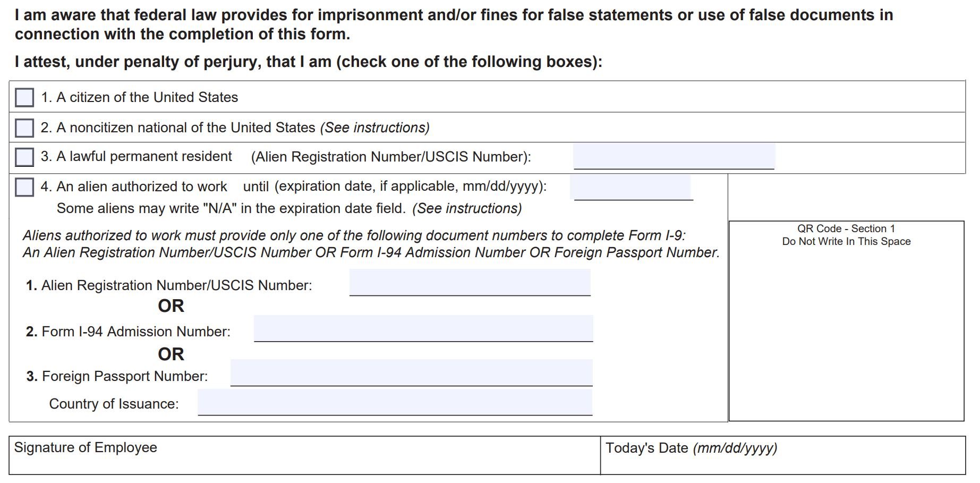The width and height of the screenshot is (980, 483).
Task: Select the Today's Date box
Action: pos(783,455)
